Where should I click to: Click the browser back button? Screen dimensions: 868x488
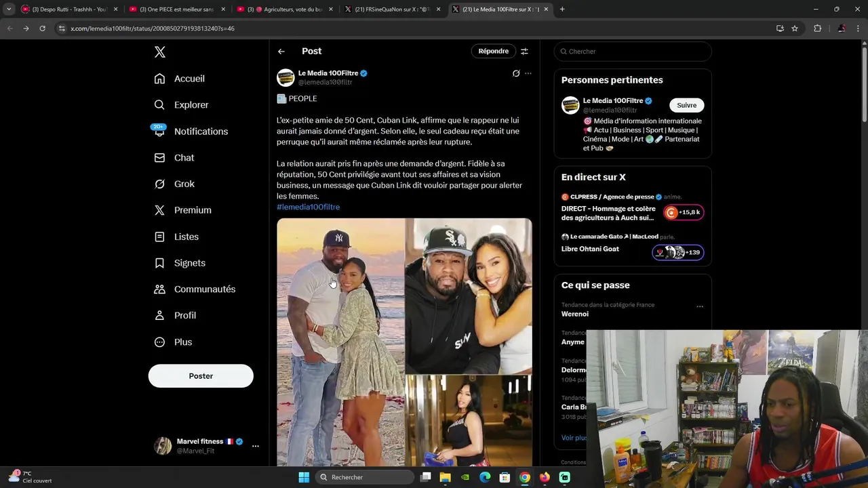point(9,28)
